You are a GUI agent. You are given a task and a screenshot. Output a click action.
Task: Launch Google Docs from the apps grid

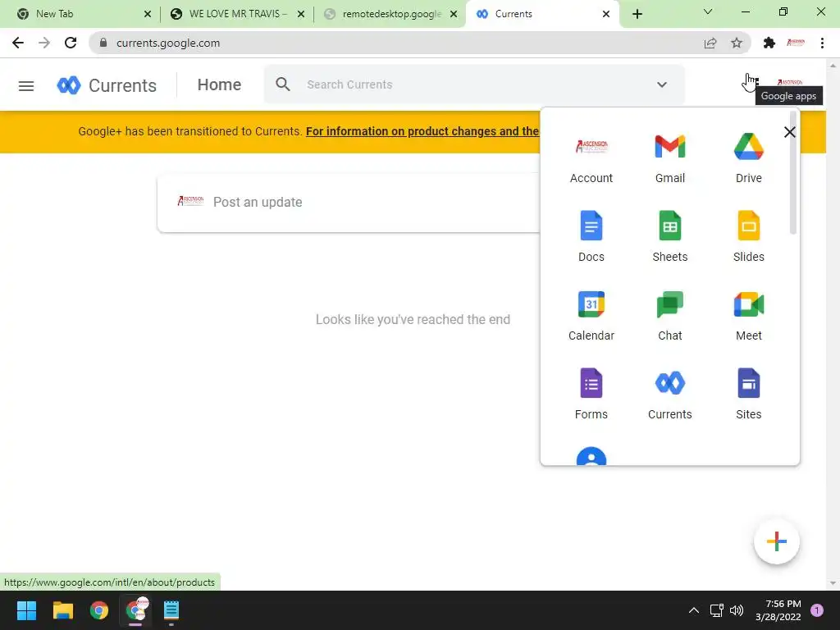tap(591, 237)
